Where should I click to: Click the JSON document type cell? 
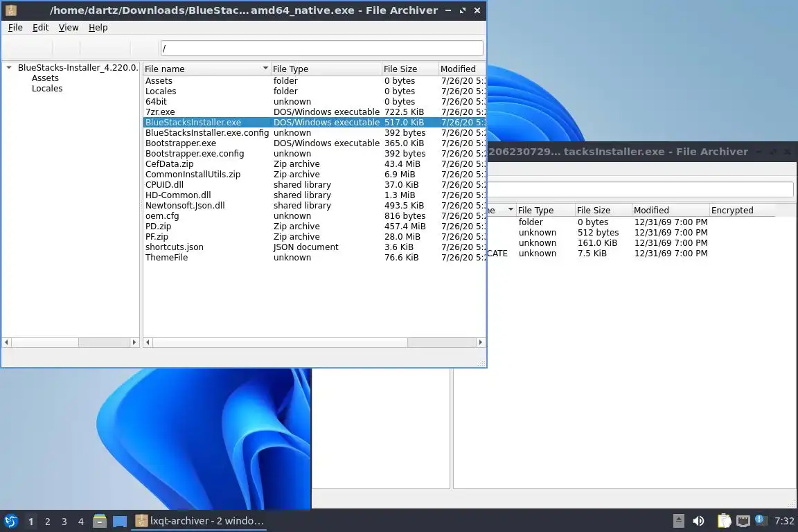point(305,247)
